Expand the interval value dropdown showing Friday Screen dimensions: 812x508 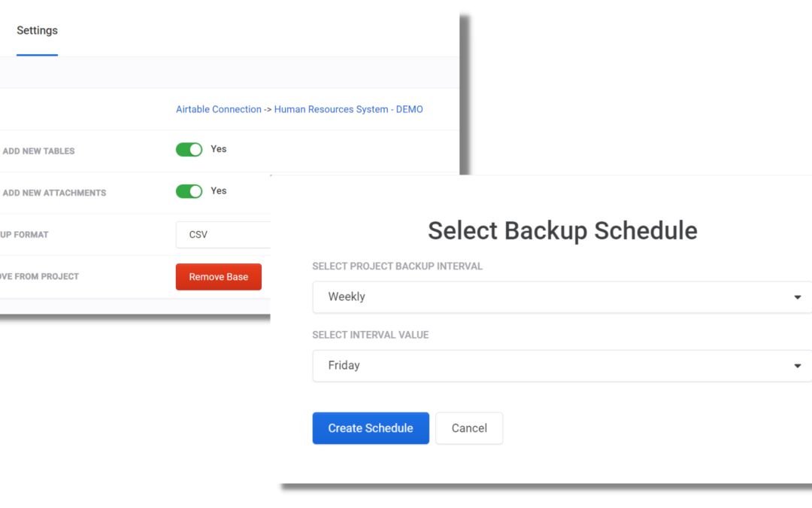point(562,365)
